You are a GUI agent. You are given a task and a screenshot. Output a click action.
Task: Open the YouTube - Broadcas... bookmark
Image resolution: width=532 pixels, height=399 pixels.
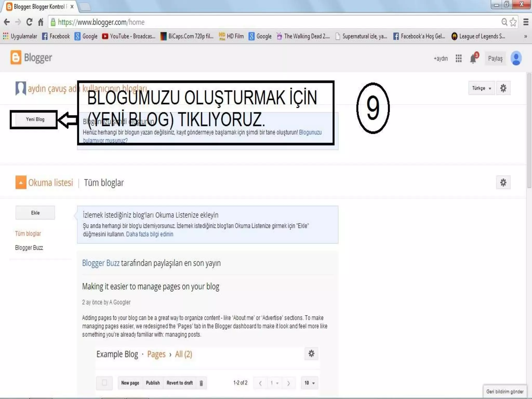click(129, 36)
